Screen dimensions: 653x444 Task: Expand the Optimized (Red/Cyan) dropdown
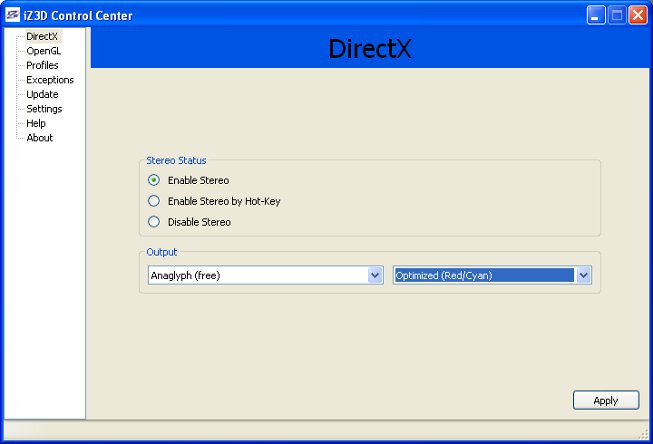coord(492,275)
